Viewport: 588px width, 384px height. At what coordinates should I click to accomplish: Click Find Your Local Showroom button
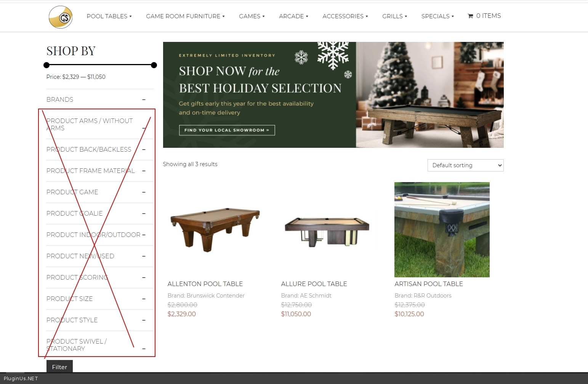[227, 130]
